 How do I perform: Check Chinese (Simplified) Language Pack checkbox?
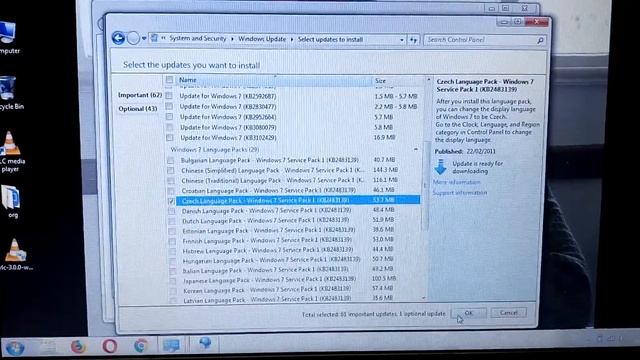pyautogui.click(x=171, y=171)
